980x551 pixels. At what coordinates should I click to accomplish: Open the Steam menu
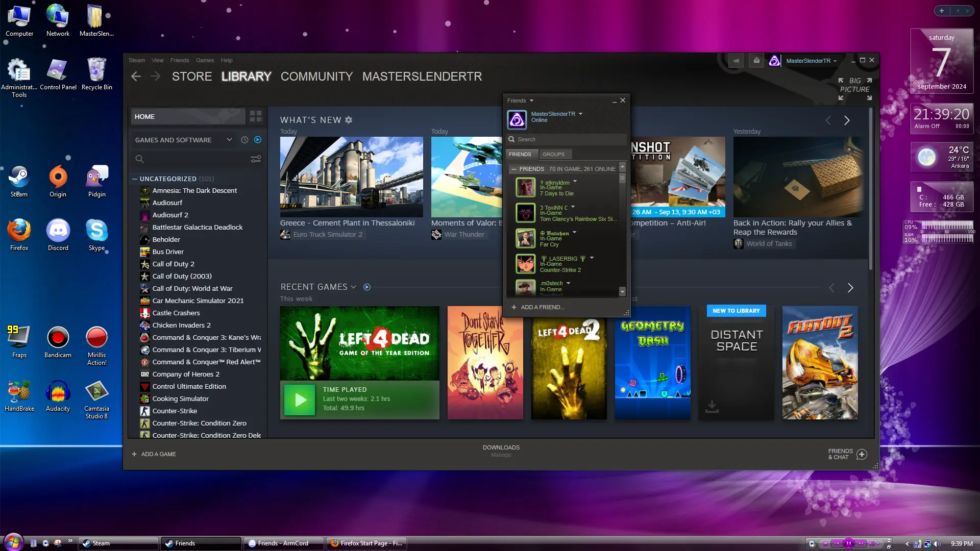(136, 60)
